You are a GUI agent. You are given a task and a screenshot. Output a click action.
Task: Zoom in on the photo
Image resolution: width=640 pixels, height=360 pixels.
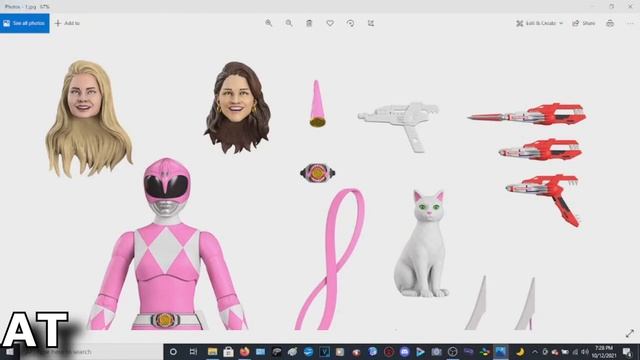(x=269, y=23)
